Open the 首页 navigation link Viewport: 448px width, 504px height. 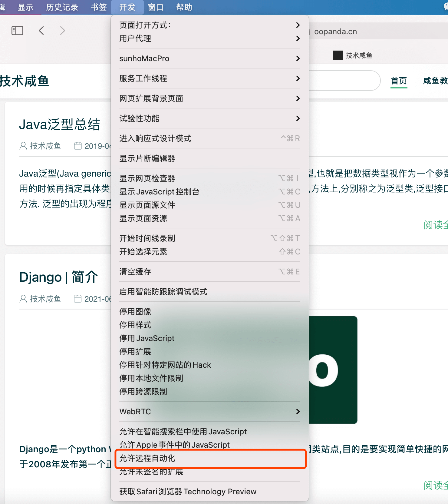(x=399, y=81)
